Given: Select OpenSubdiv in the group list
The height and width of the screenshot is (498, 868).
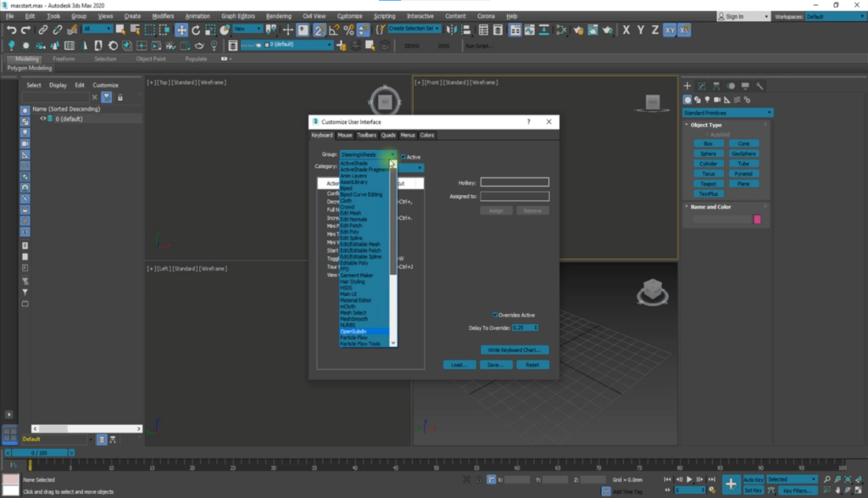Looking at the screenshot, I should (364, 331).
